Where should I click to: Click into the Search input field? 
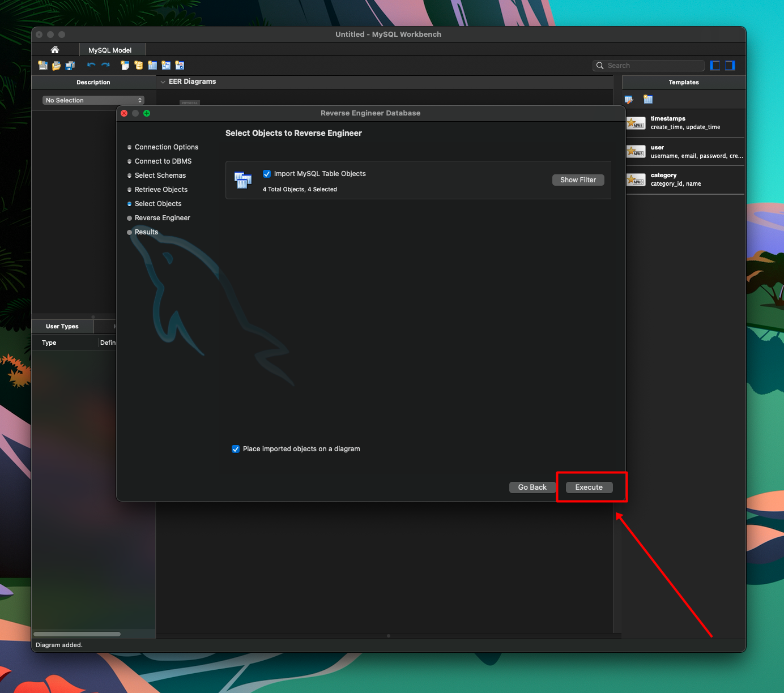[649, 66]
